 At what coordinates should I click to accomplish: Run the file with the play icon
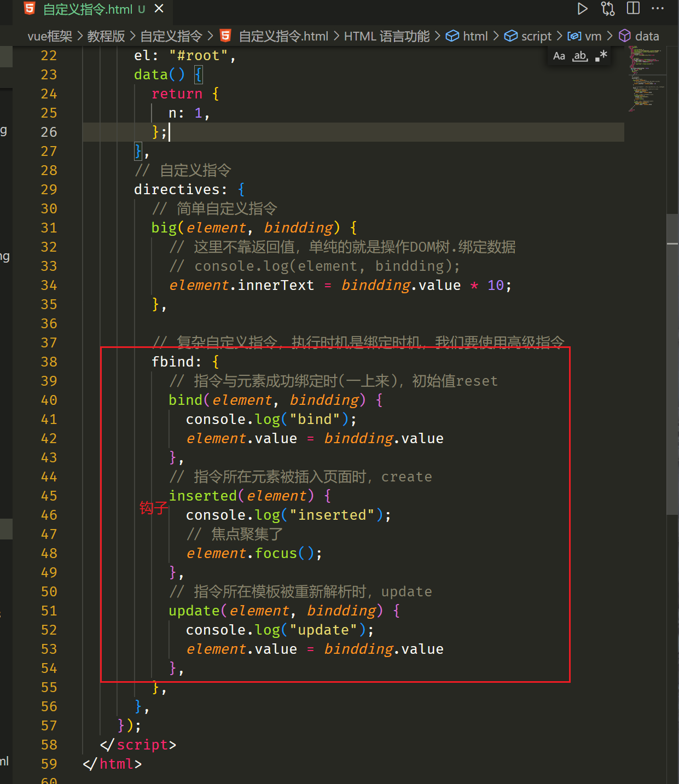click(583, 9)
